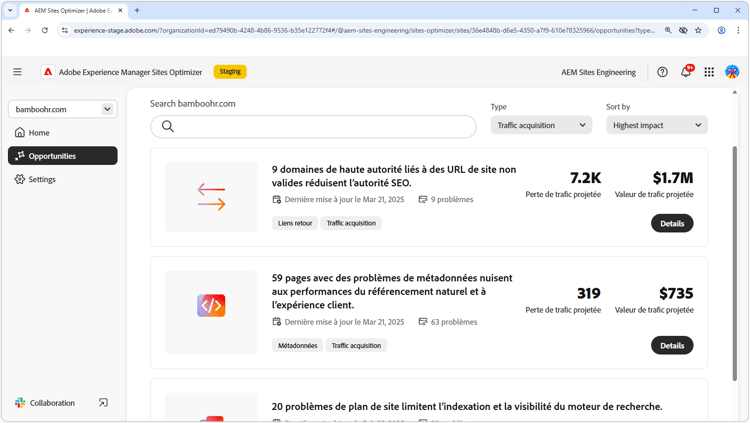The height and width of the screenshot is (423, 750).
Task: Click the eye-slash tracking icon in the address bar
Action: (683, 30)
